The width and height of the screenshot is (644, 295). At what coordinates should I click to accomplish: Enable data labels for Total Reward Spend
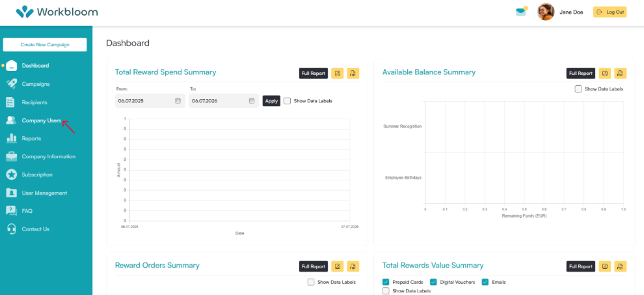[287, 101]
